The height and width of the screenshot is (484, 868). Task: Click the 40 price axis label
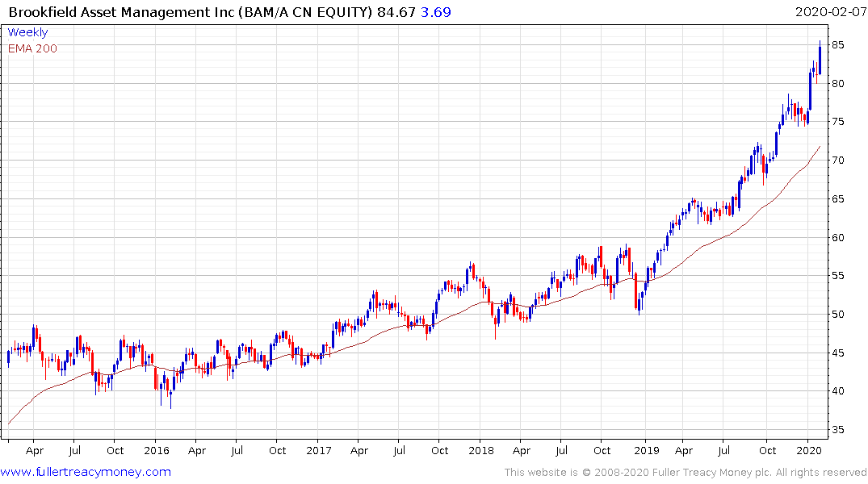837,391
